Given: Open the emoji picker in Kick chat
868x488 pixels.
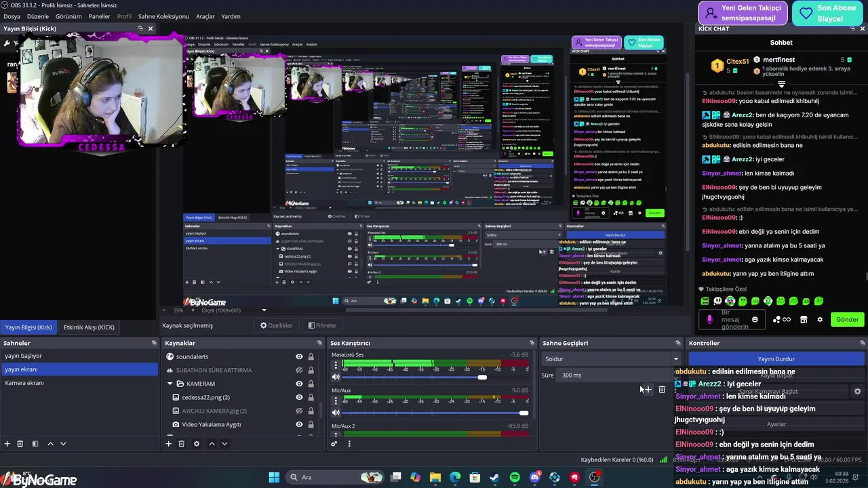Looking at the screenshot, I should click(x=755, y=319).
